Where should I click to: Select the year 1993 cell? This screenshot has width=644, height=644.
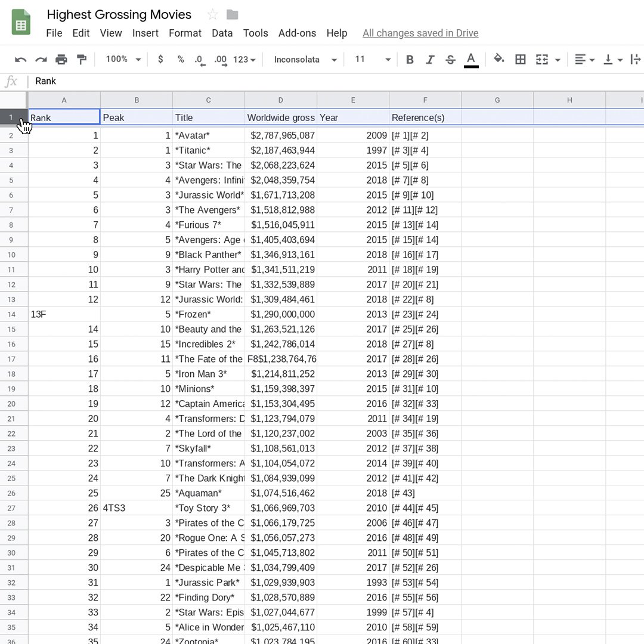(x=353, y=583)
